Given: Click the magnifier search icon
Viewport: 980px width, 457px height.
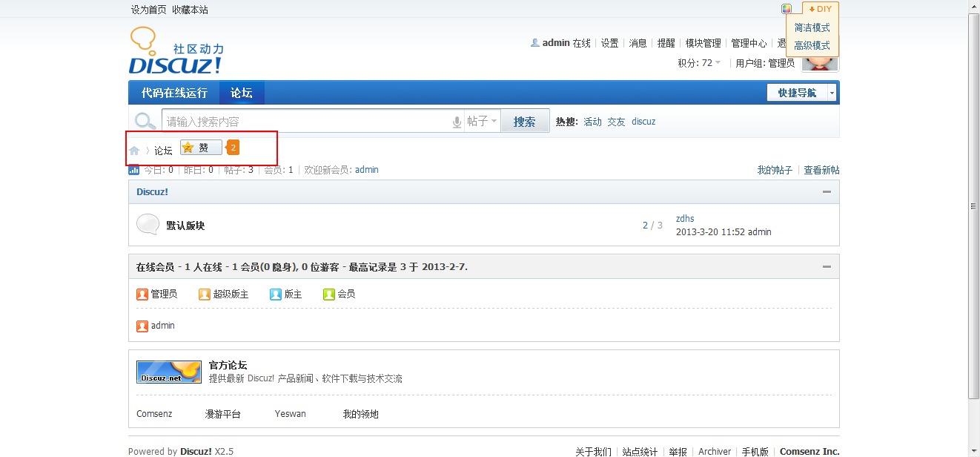Looking at the screenshot, I should tap(145, 121).
